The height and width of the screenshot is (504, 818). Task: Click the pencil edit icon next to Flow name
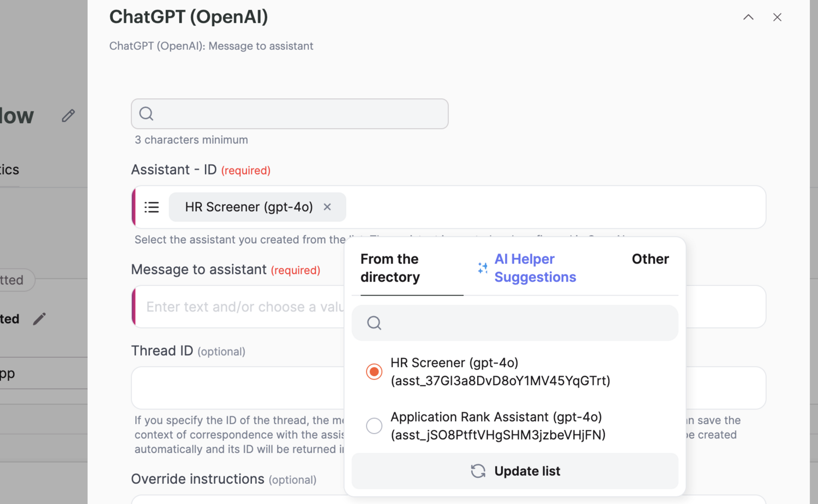[x=68, y=115]
